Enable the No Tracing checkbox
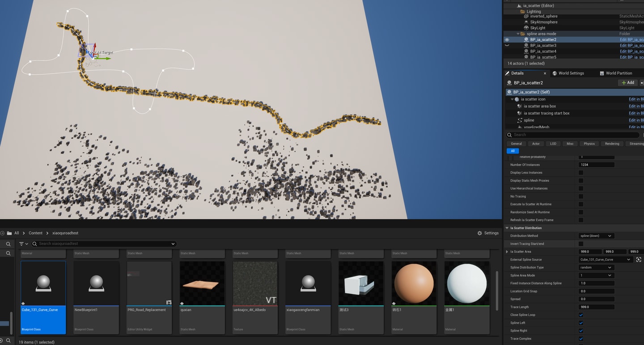This screenshot has height=345, width=644. click(581, 196)
